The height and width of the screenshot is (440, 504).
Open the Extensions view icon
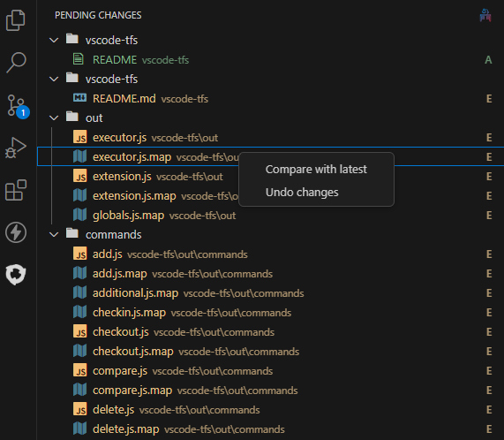(15, 190)
